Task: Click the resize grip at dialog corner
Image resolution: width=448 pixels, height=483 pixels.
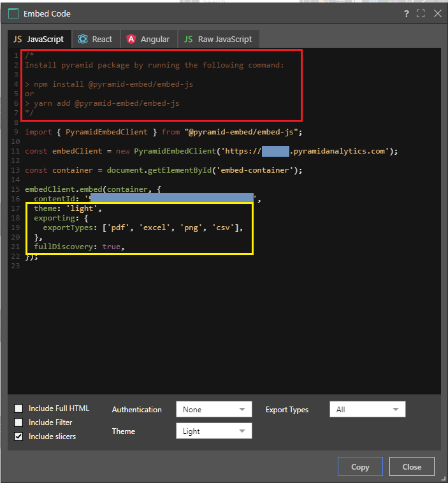Action: coord(443,479)
